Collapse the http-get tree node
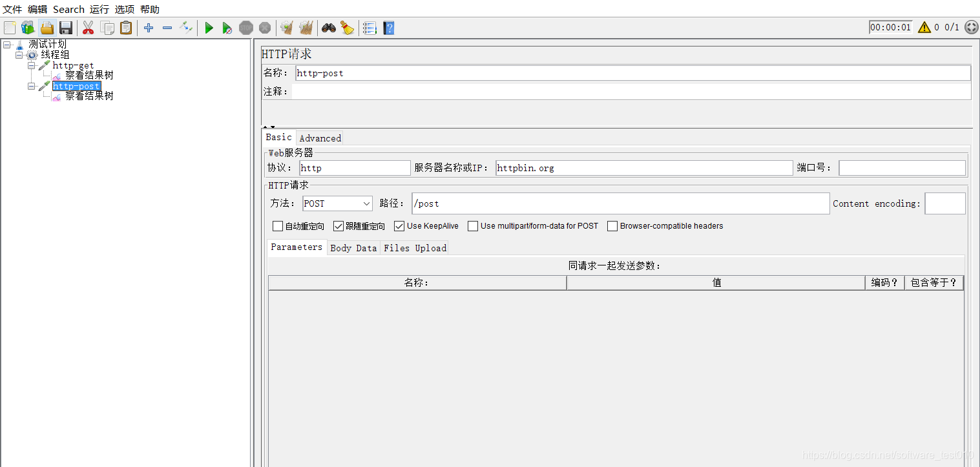This screenshot has width=980, height=467. (x=31, y=65)
